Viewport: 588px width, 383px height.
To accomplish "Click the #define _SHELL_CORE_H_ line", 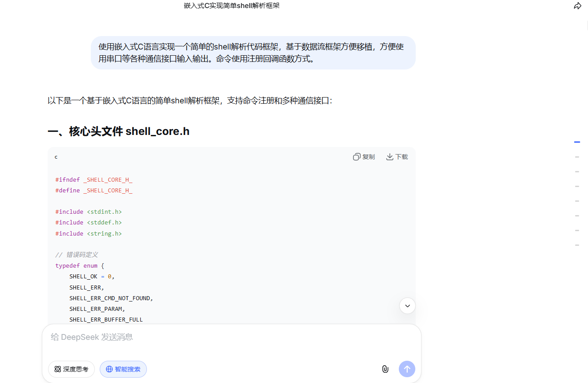I will point(94,191).
